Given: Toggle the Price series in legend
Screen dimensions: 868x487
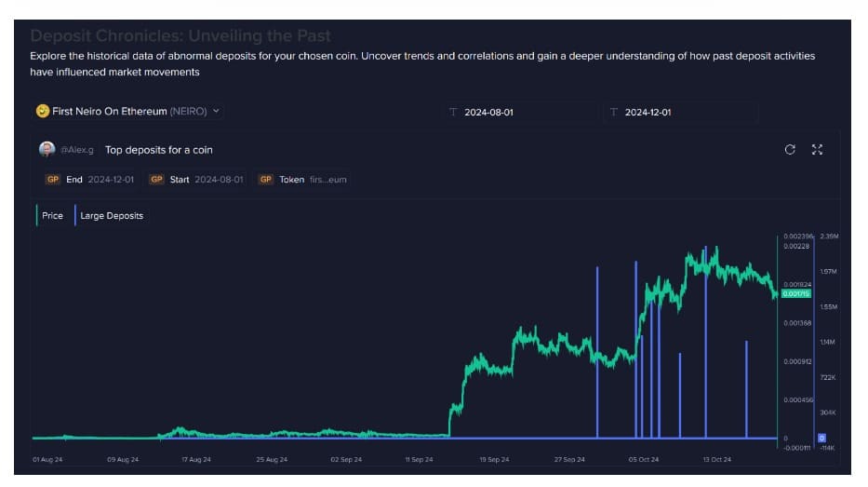Looking at the screenshot, I should coord(52,216).
